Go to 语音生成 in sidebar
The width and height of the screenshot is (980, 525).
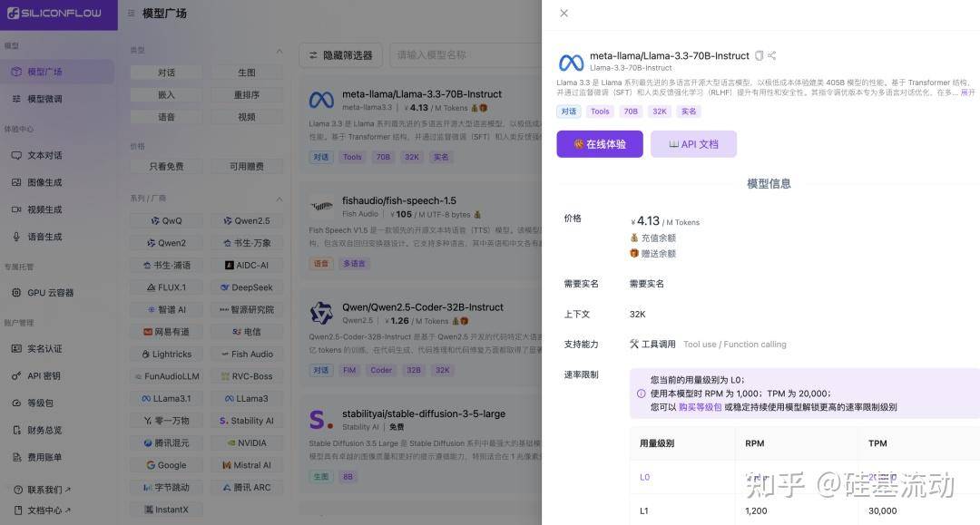pyautogui.click(x=57, y=237)
